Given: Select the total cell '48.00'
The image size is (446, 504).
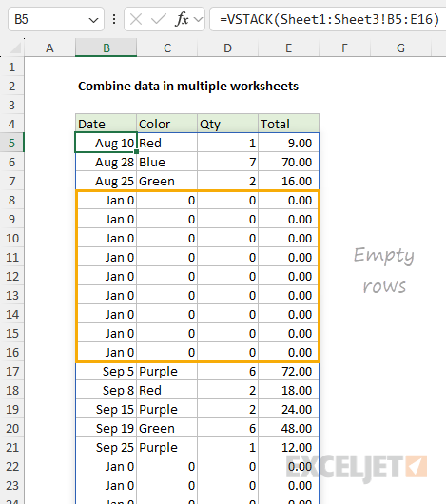Looking at the screenshot, I should [288, 428].
